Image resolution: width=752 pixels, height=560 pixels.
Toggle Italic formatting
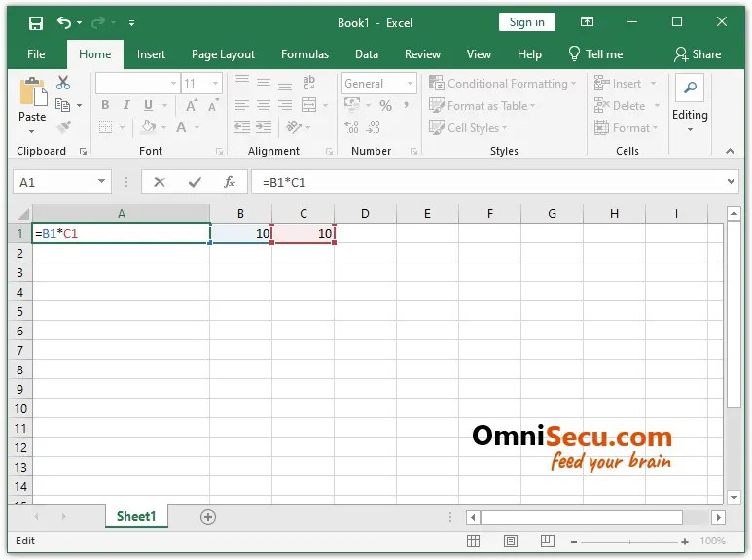126,105
